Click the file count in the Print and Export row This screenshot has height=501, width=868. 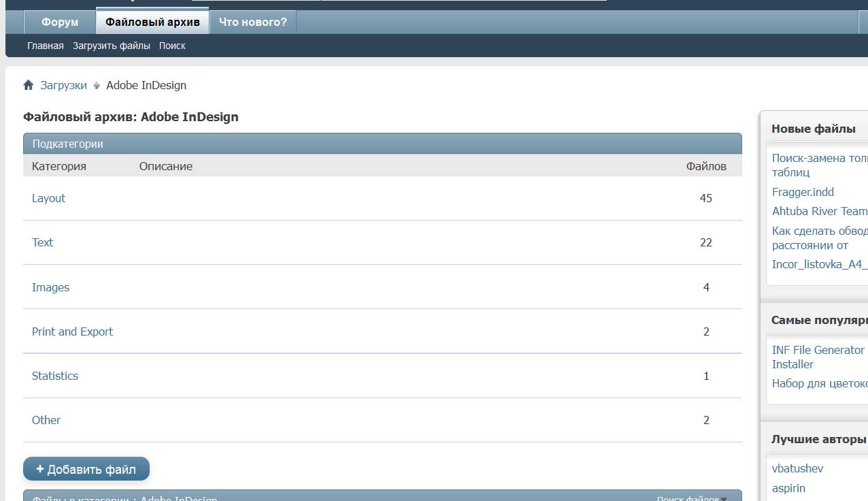tap(706, 332)
